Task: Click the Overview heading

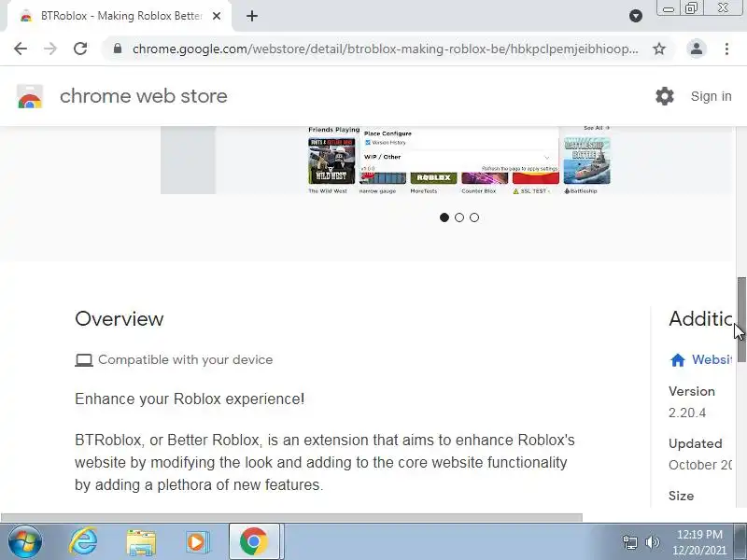Action: point(120,318)
